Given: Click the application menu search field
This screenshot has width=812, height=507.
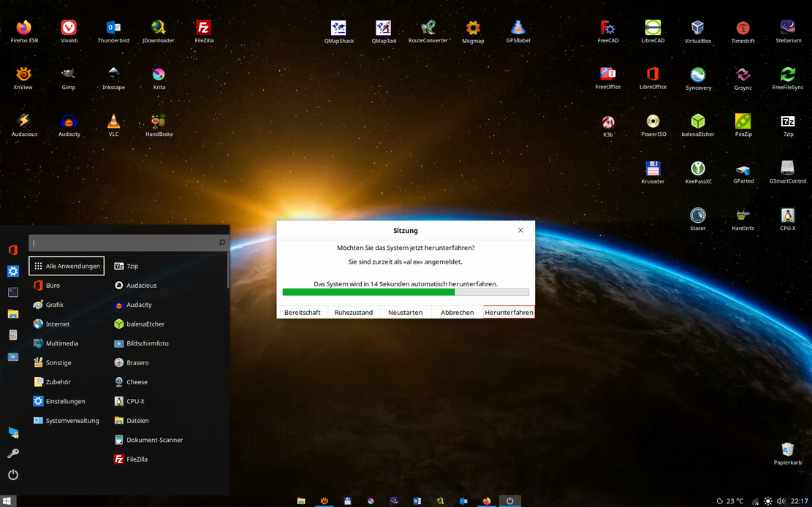Looking at the screenshot, I should (x=123, y=243).
